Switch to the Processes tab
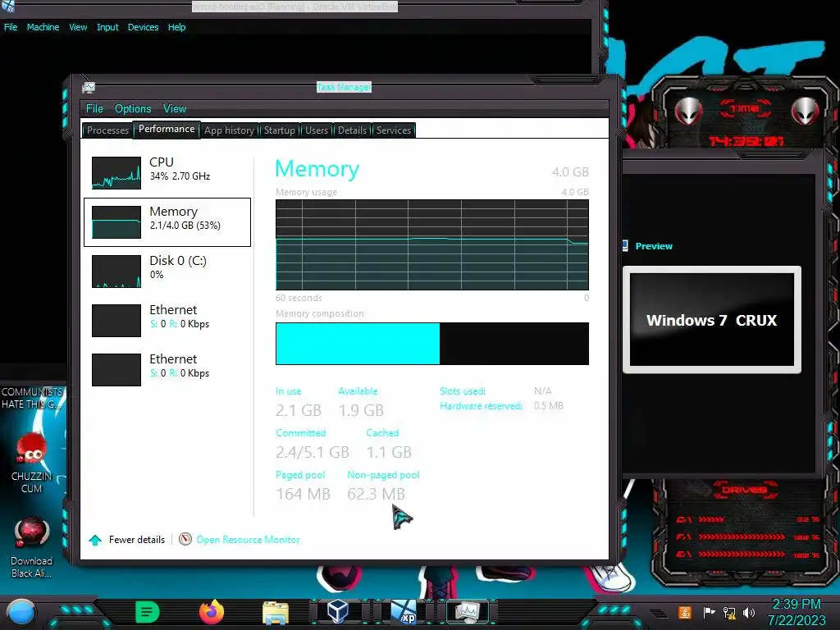 107,130
